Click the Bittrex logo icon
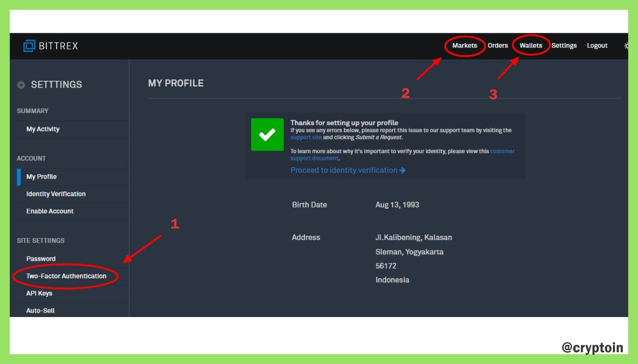This screenshot has width=638, height=364. point(29,46)
